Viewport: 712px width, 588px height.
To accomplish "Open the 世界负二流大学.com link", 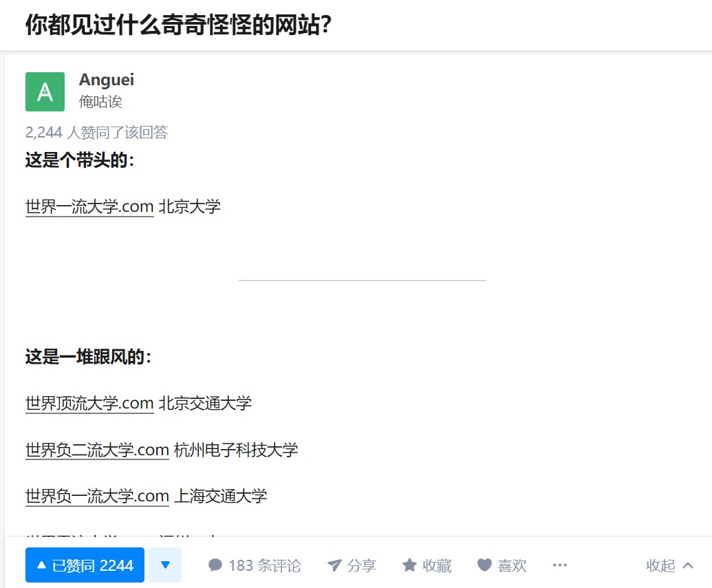I will [97, 450].
